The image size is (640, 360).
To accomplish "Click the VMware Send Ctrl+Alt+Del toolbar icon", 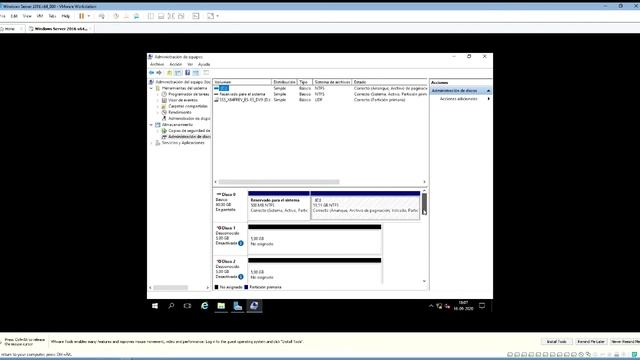I will [x=102, y=16].
